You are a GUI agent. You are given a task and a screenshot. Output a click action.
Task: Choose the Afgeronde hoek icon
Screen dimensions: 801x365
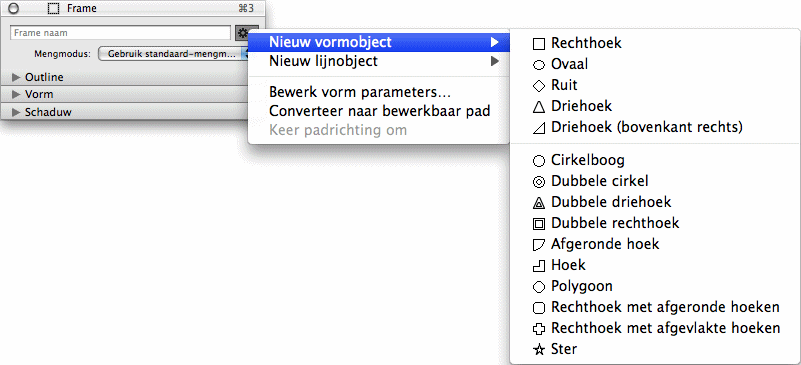coord(538,245)
